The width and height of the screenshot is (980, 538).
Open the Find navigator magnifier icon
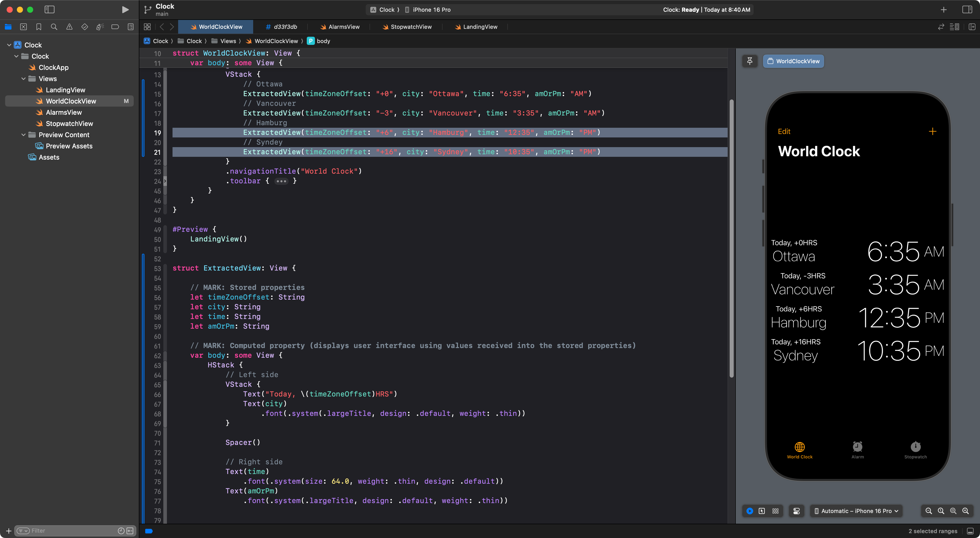click(x=54, y=27)
